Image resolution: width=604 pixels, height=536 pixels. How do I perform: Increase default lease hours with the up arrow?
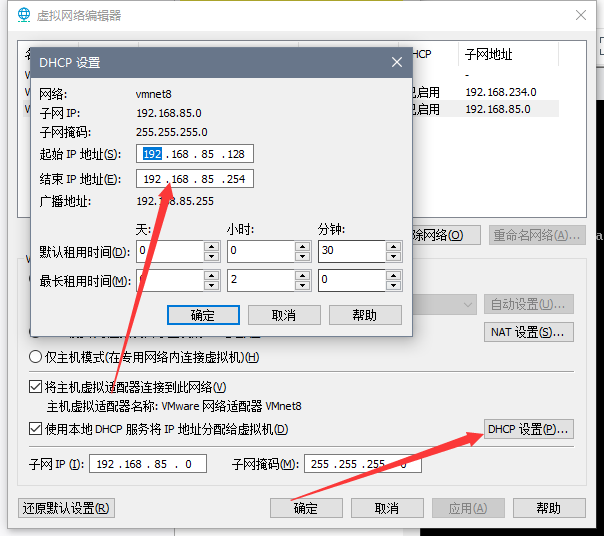pos(302,246)
